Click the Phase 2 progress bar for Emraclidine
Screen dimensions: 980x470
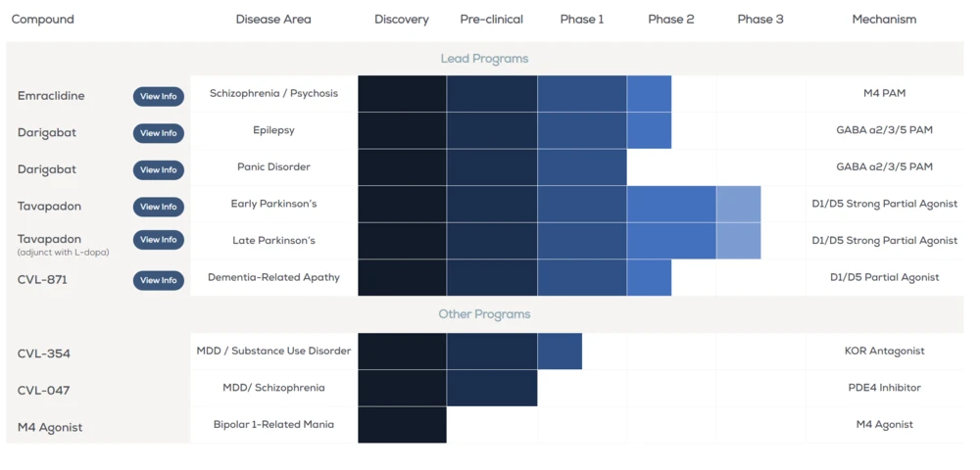click(649, 94)
